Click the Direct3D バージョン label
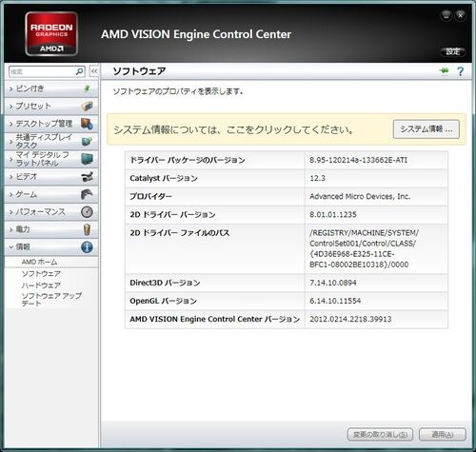 tap(165, 283)
